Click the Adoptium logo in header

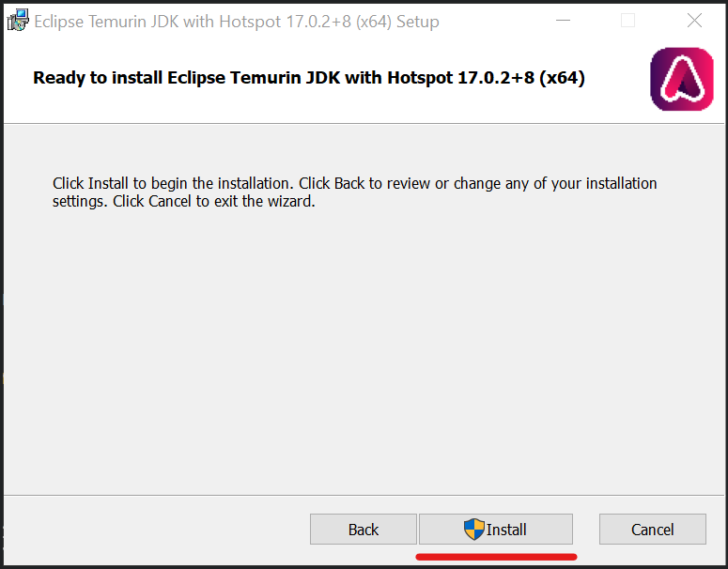pyautogui.click(x=682, y=79)
